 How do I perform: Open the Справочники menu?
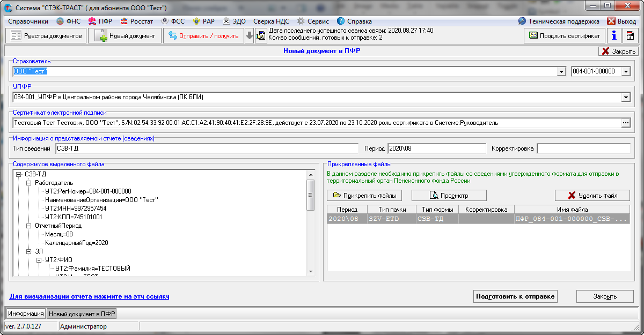click(28, 21)
